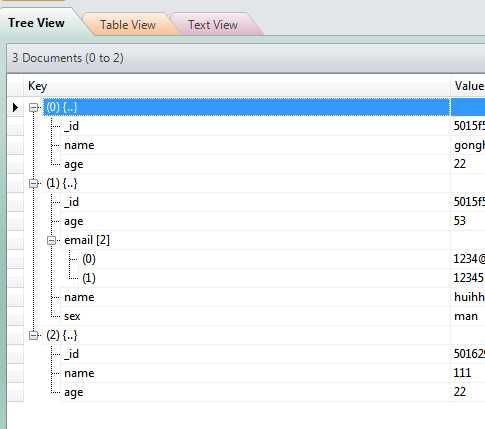The width and height of the screenshot is (485, 429).
Task: Click the value 53 cell
Action: [468, 221]
